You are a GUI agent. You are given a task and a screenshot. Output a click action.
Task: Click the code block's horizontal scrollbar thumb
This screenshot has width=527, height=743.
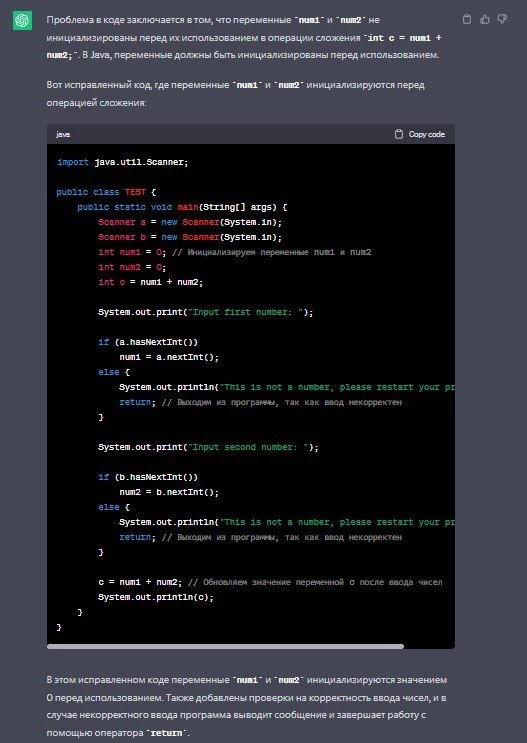click(x=225, y=646)
